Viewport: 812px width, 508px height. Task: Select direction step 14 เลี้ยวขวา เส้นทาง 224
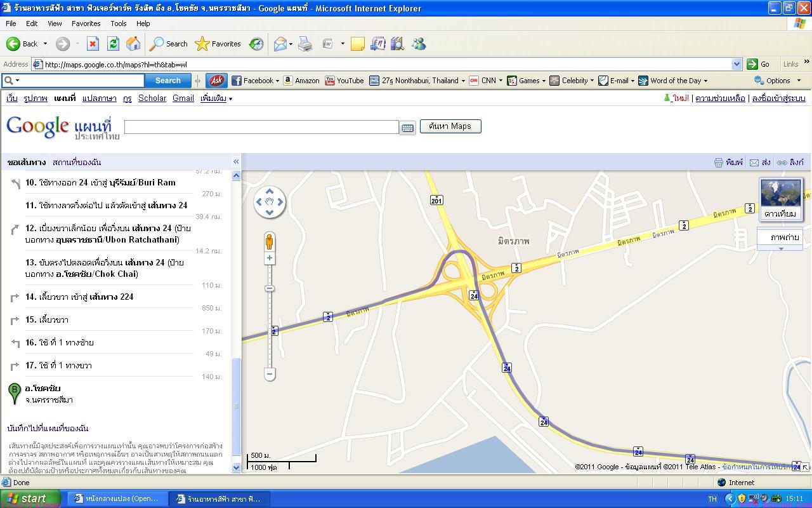coord(79,297)
